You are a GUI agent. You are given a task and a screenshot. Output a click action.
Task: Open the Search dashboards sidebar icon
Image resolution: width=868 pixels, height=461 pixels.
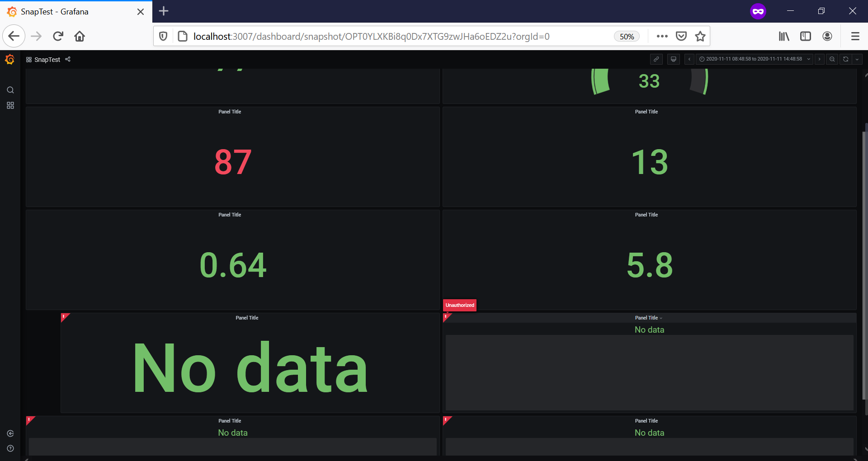(x=10, y=90)
